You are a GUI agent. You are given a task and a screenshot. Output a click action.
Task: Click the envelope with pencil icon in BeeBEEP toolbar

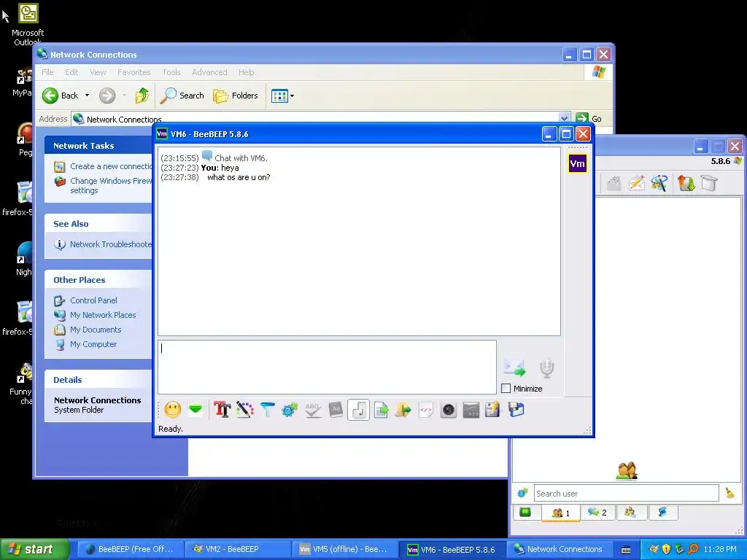point(637,183)
